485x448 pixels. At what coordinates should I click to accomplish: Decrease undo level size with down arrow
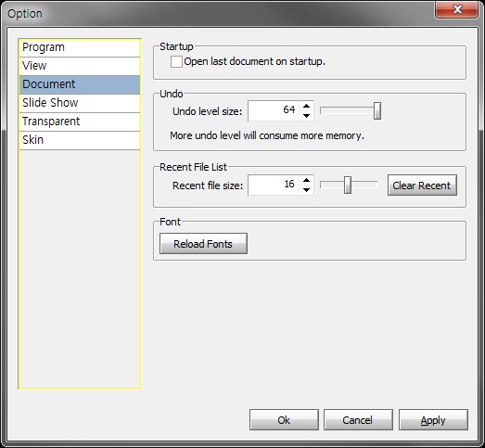tap(306, 116)
